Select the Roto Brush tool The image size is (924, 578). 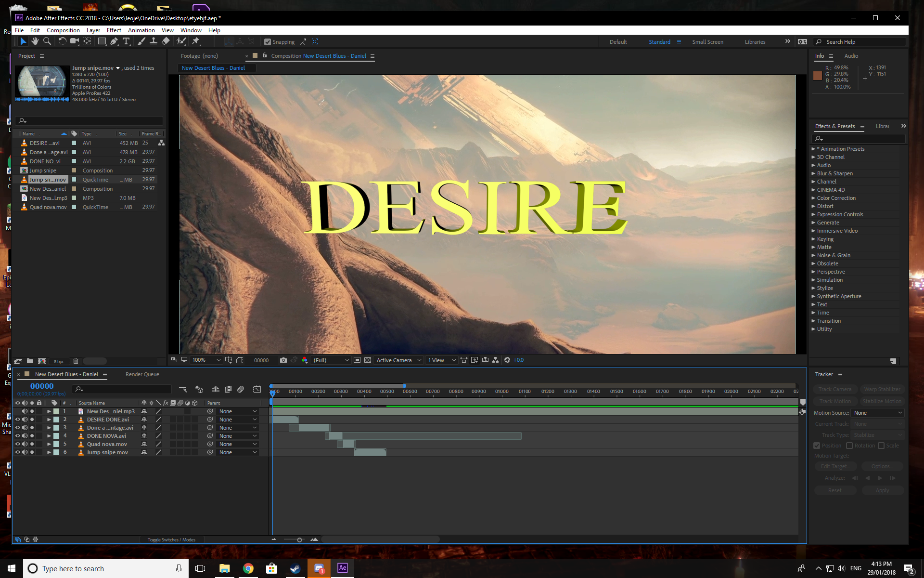pyautogui.click(x=181, y=42)
